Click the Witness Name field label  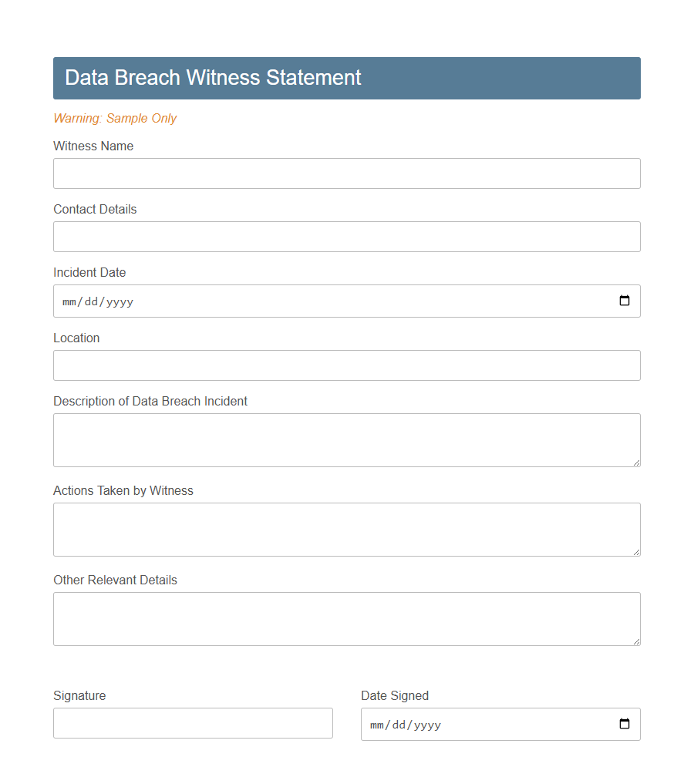point(93,146)
